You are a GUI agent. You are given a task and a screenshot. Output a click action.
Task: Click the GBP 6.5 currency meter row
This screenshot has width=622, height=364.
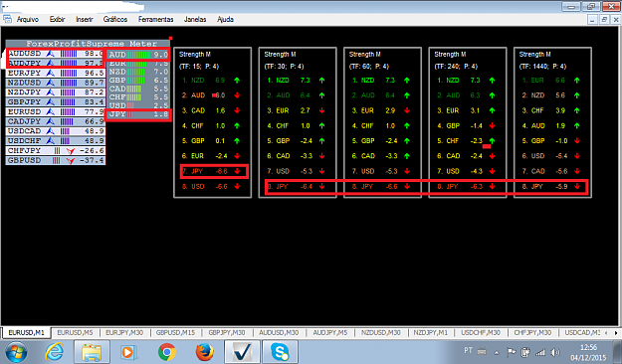tap(138, 81)
